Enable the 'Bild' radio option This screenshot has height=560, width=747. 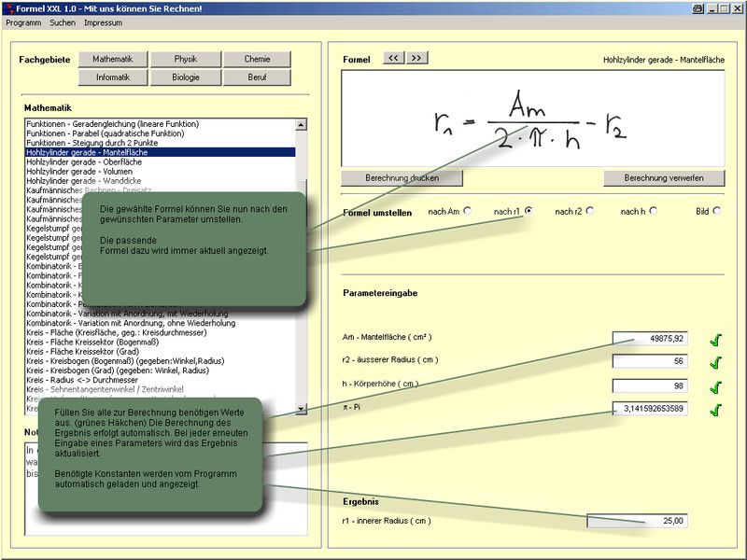717,211
